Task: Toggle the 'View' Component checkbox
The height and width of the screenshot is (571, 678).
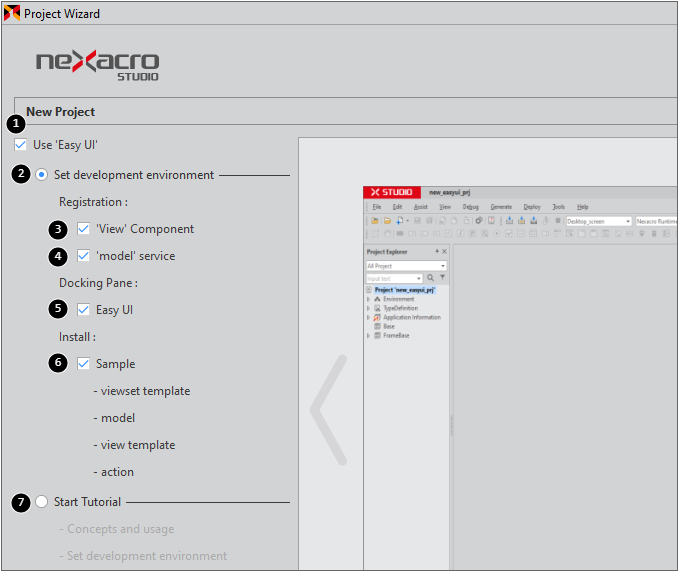Action: point(83,229)
